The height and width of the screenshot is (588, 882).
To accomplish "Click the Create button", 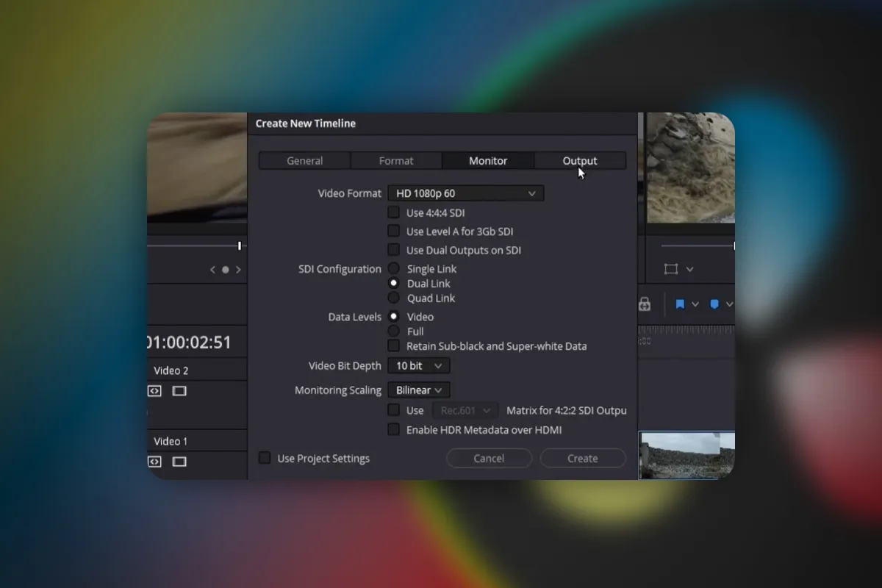I will pyautogui.click(x=583, y=458).
